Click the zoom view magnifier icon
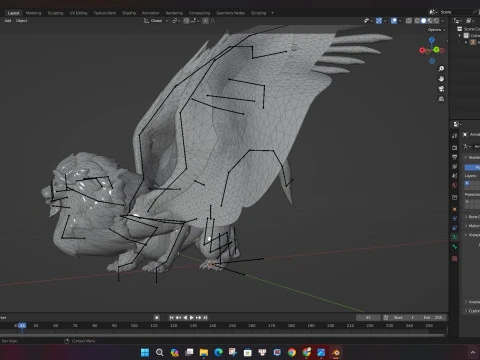This screenshot has height=360, width=480. (441, 69)
